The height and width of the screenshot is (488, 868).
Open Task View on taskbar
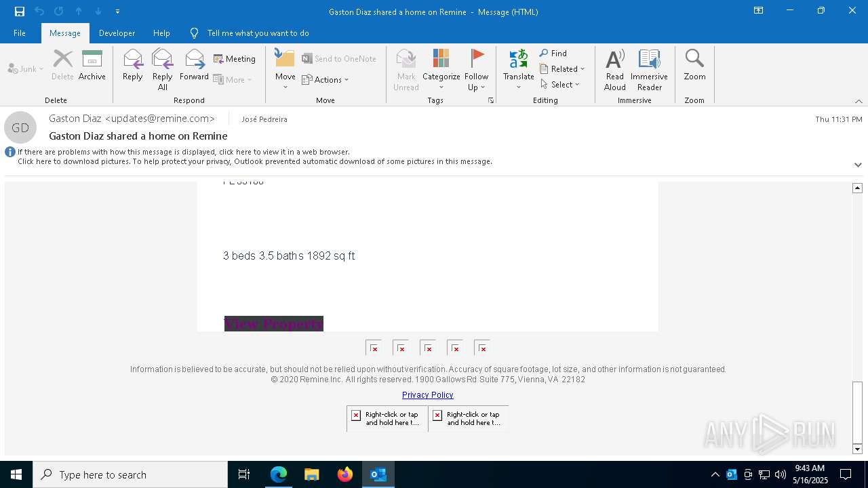(244, 474)
